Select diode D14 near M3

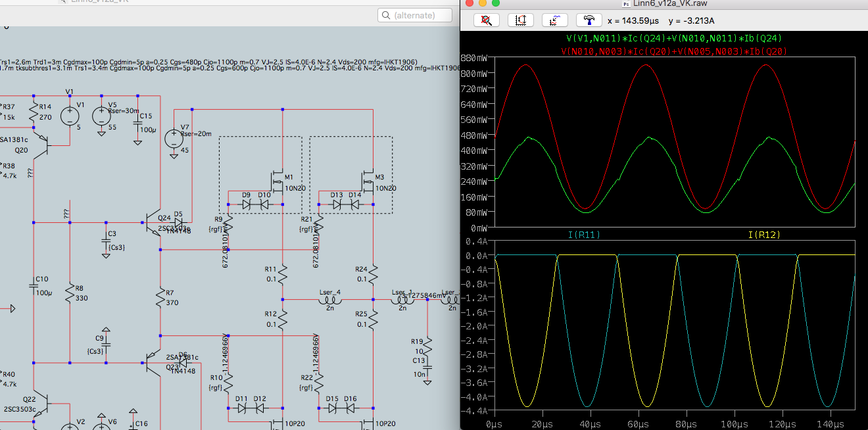pos(355,204)
